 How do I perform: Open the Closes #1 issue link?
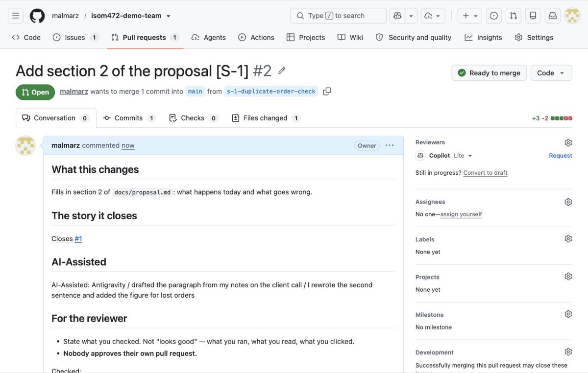[x=78, y=239]
